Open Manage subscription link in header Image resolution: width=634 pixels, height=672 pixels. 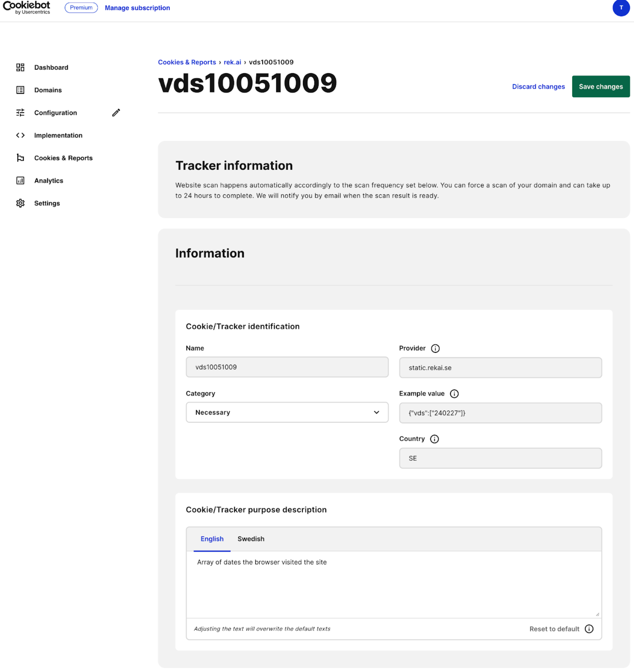tap(137, 8)
